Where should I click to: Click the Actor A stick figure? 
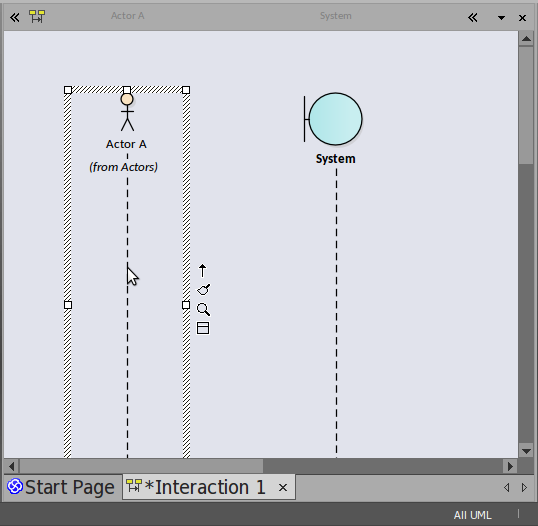pos(127,112)
